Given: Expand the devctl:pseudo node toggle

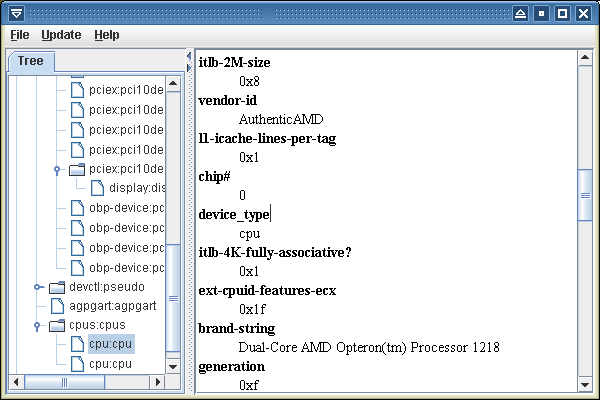Looking at the screenshot, I should [37, 287].
